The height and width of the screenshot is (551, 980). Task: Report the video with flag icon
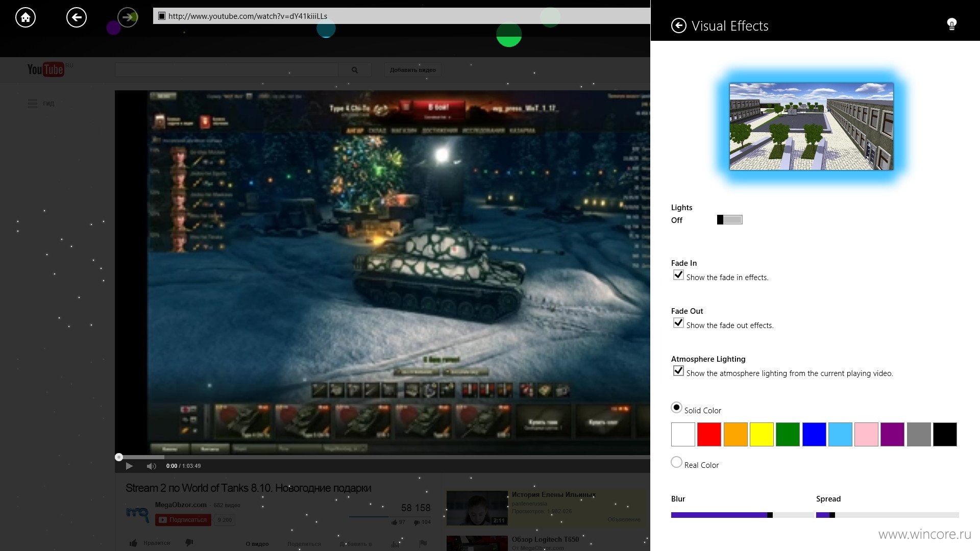click(x=423, y=544)
